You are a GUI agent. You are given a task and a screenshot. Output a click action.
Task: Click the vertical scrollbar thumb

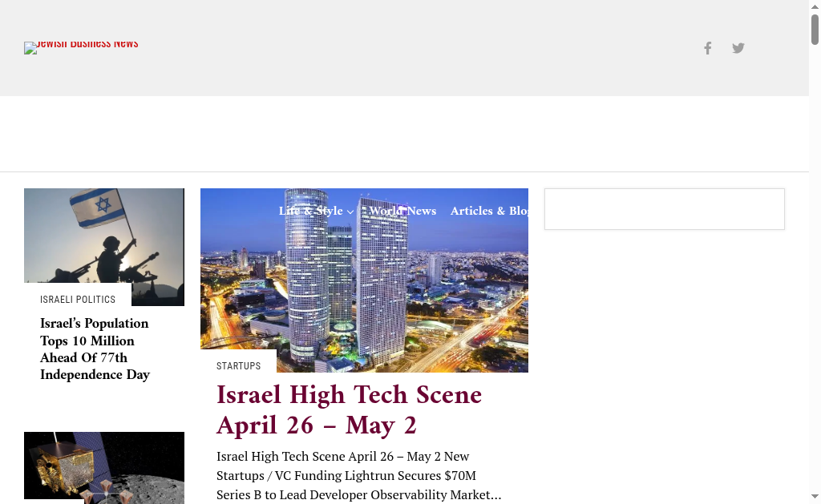pos(815,30)
